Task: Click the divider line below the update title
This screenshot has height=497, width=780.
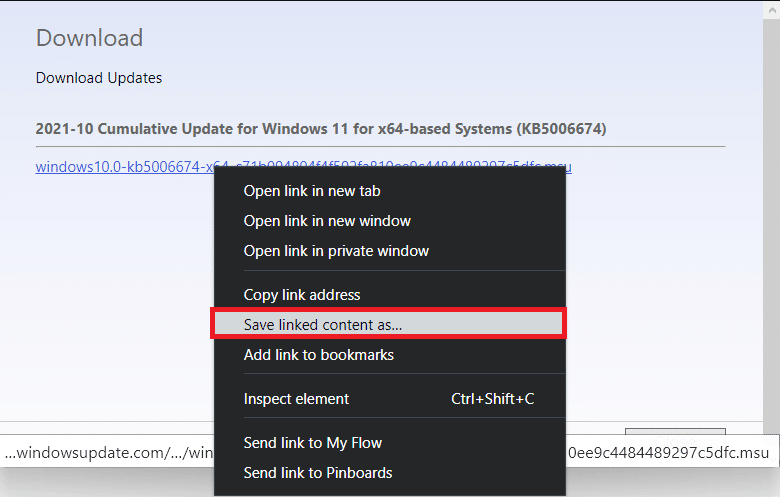Action: [380, 147]
